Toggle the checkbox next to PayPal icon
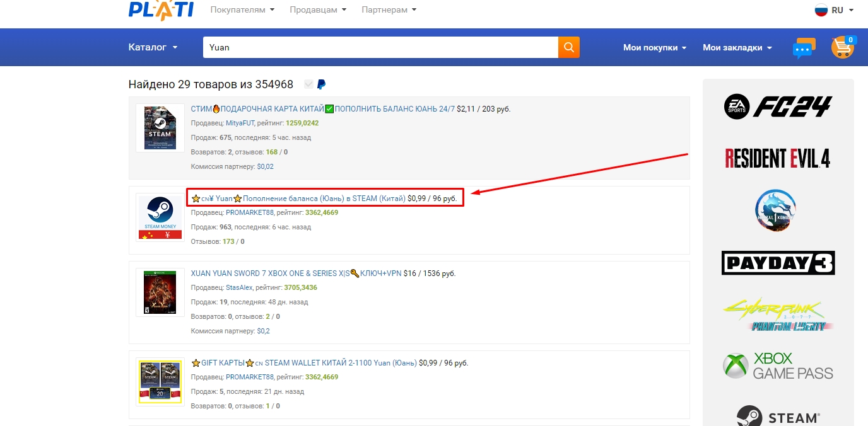The width and height of the screenshot is (868, 426). 308,84
